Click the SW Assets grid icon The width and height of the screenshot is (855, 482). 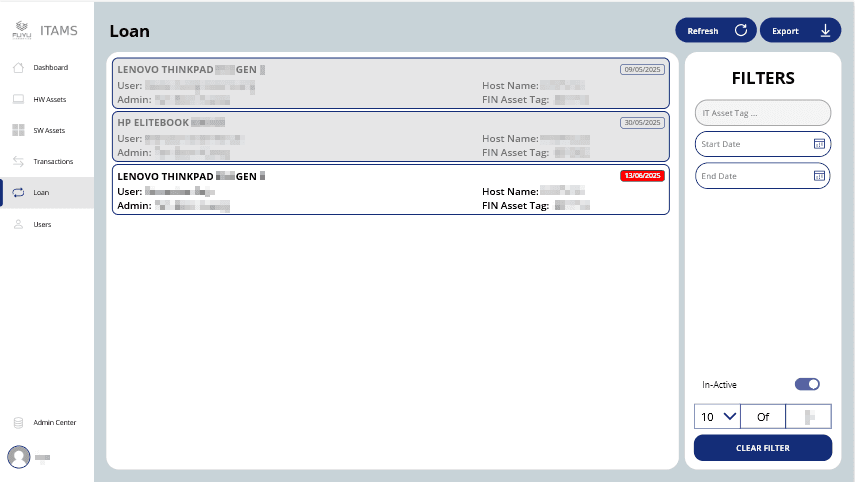pos(18,130)
